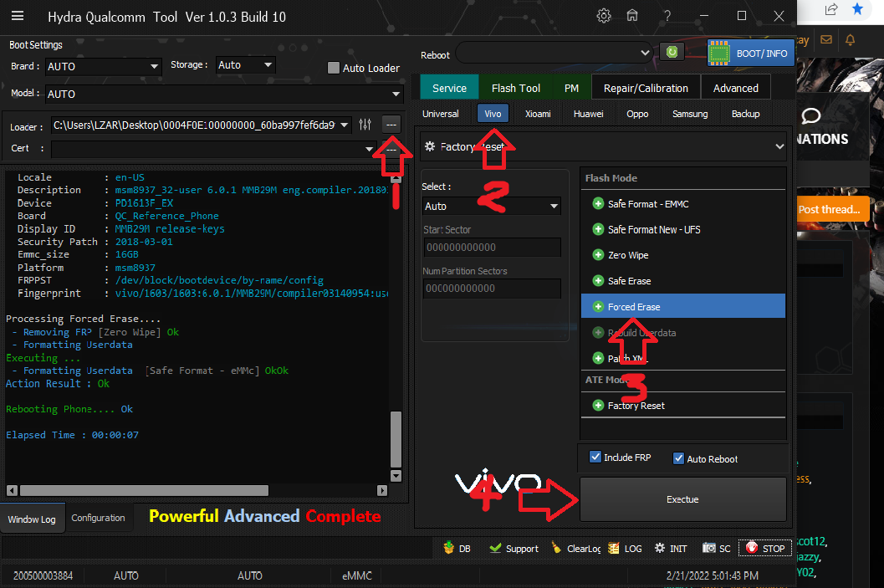Click the Forced Erase plus icon
Image resolution: width=884 pixels, height=588 pixels.
tap(598, 307)
